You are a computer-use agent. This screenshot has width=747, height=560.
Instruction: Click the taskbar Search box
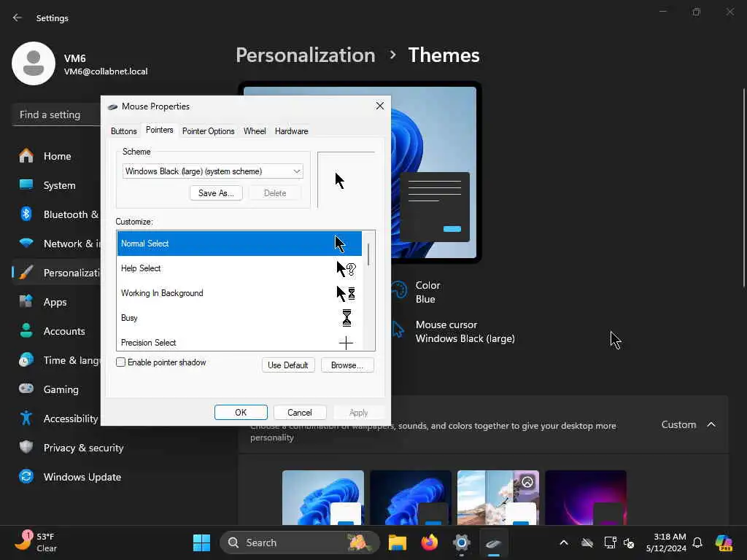click(300, 542)
